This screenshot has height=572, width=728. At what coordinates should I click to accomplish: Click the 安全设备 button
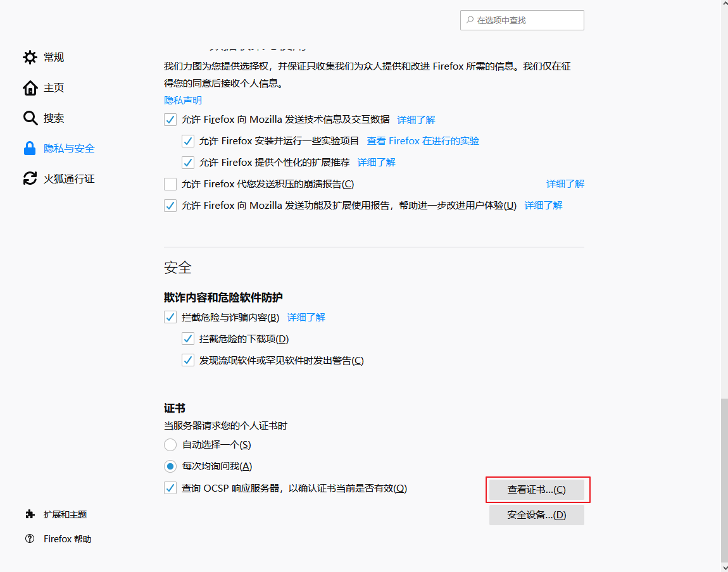537,515
